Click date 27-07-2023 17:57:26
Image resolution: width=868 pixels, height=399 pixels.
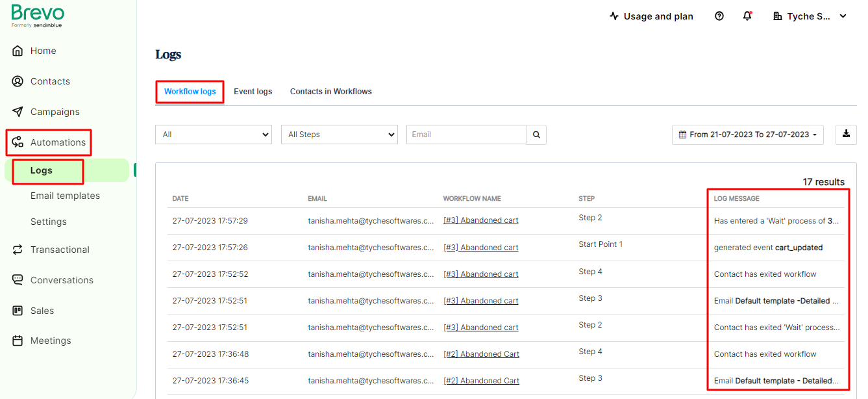tap(210, 248)
